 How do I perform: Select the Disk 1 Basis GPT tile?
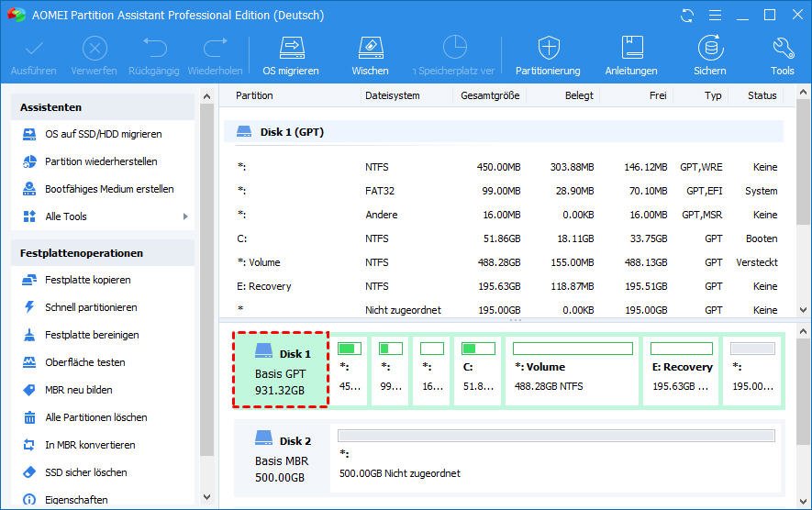tap(282, 370)
